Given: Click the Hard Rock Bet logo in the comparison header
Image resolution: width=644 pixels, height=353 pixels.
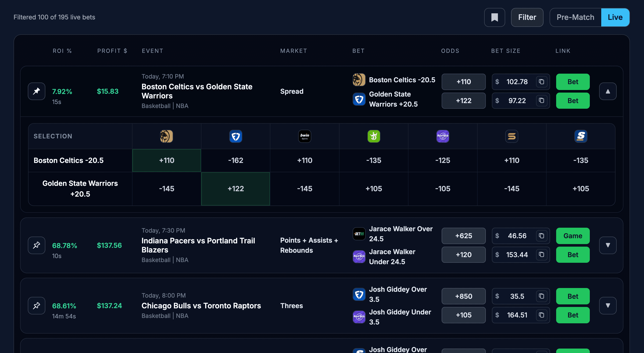Looking at the screenshot, I should tap(443, 136).
